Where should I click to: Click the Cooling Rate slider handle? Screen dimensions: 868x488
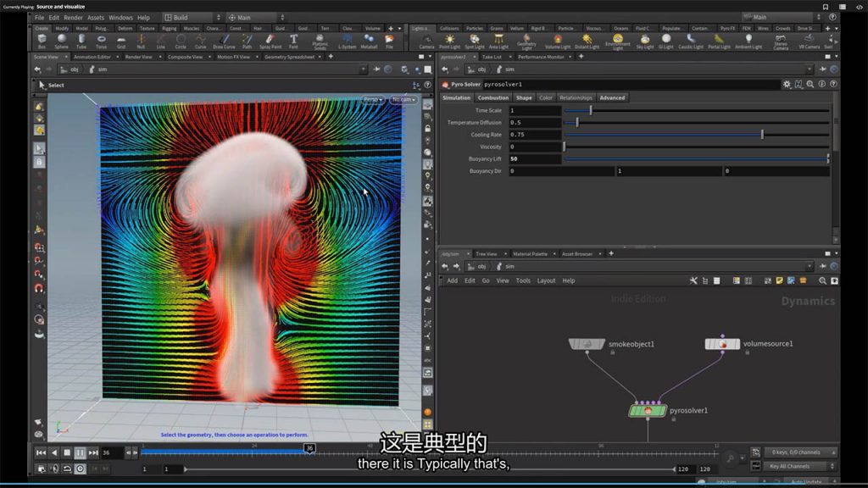coord(762,135)
